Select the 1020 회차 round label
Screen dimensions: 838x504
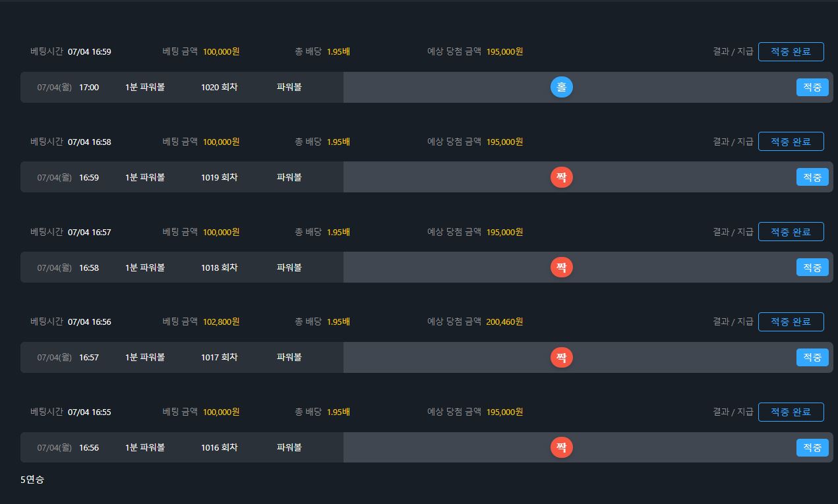[219, 87]
